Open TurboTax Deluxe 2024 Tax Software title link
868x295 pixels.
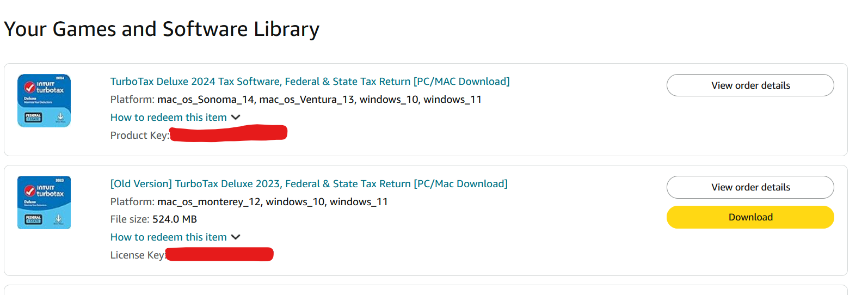tap(310, 82)
